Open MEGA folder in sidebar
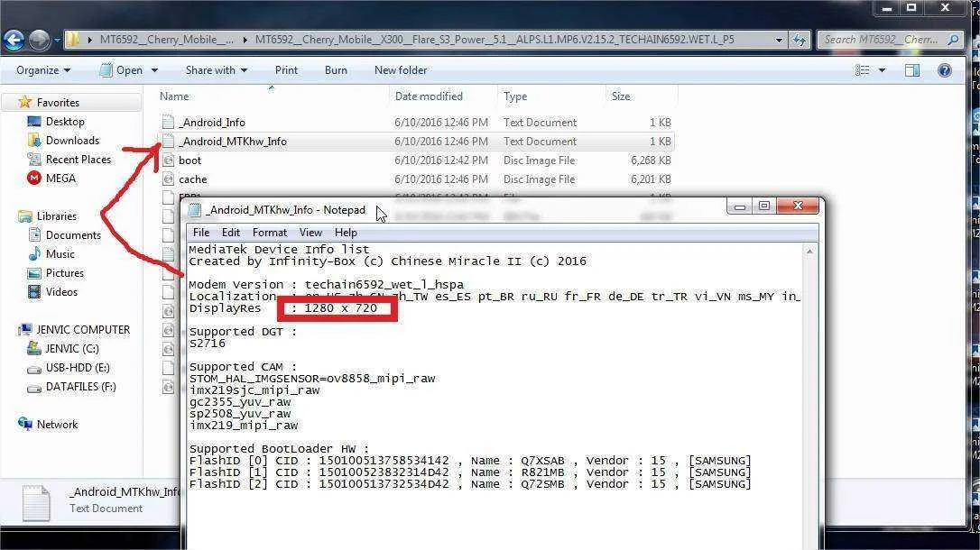Image resolution: width=980 pixels, height=550 pixels. [x=60, y=178]
